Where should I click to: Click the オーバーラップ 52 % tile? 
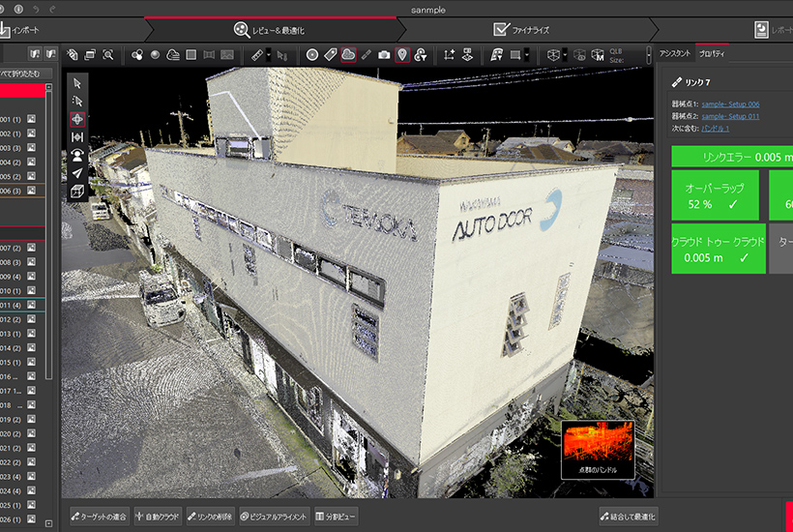(715, 195)
